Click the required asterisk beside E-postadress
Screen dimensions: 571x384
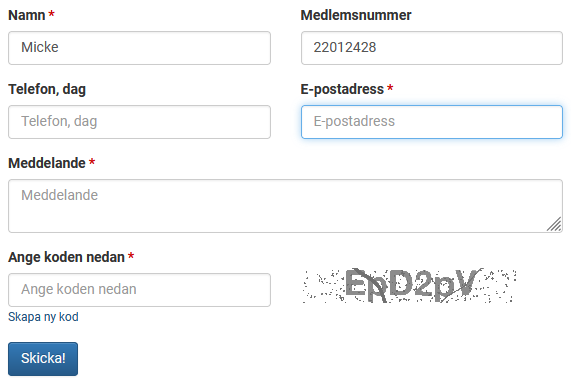[390, 88]
